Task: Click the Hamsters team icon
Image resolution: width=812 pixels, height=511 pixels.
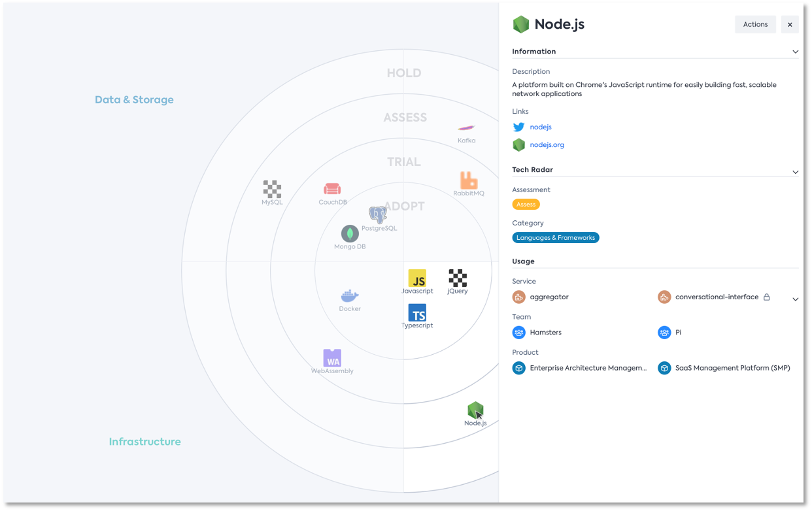Action: (x=518, y=333)
